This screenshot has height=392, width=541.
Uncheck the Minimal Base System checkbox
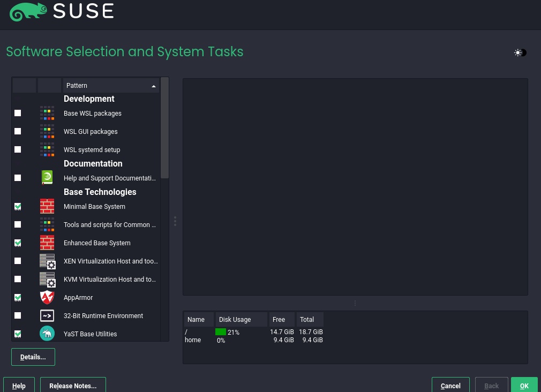tap(18, 206)
